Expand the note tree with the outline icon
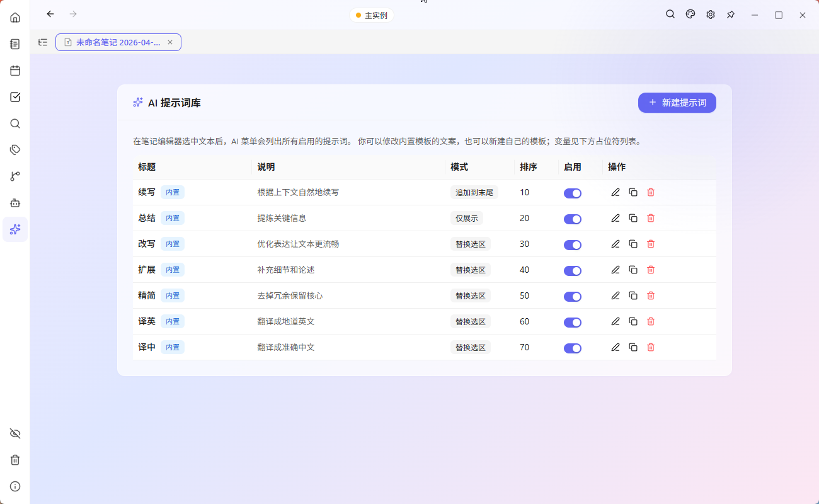The height and width of the screenshot is (504, 819). pyautogui.click(x=43, y=42)
